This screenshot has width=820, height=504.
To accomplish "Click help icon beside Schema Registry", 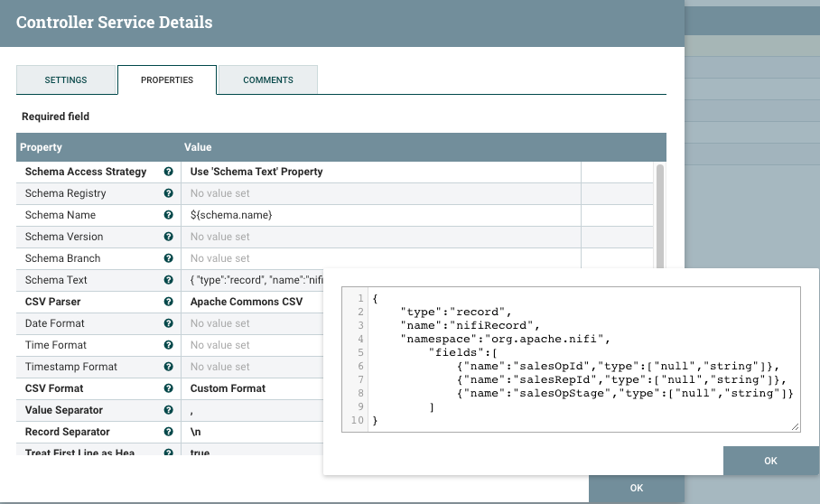I will pos(169,193).
